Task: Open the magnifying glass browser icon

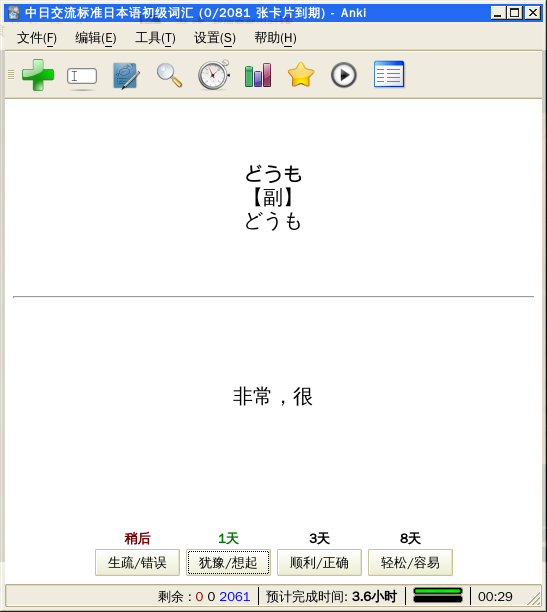Action: click(169, 75)
